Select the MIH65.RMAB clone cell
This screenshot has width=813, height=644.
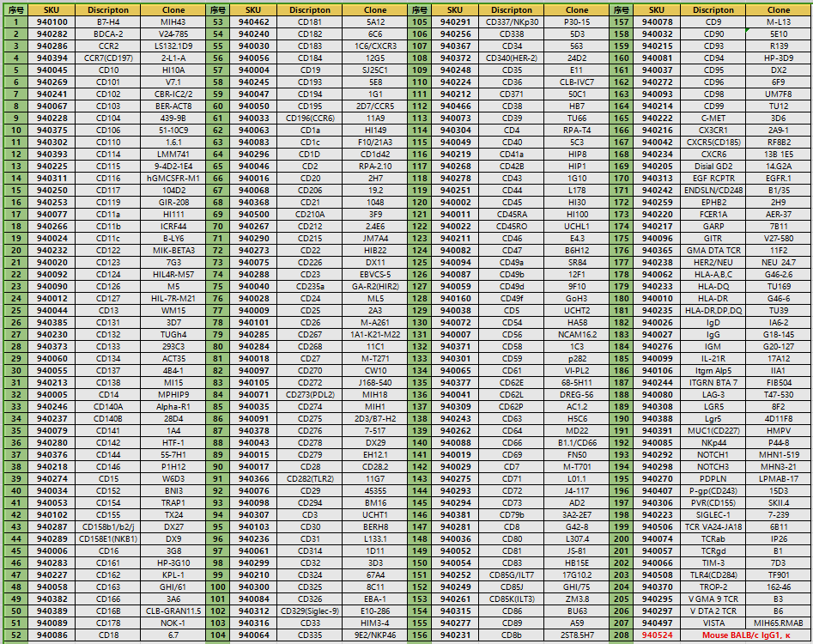(x=778, y=624)
